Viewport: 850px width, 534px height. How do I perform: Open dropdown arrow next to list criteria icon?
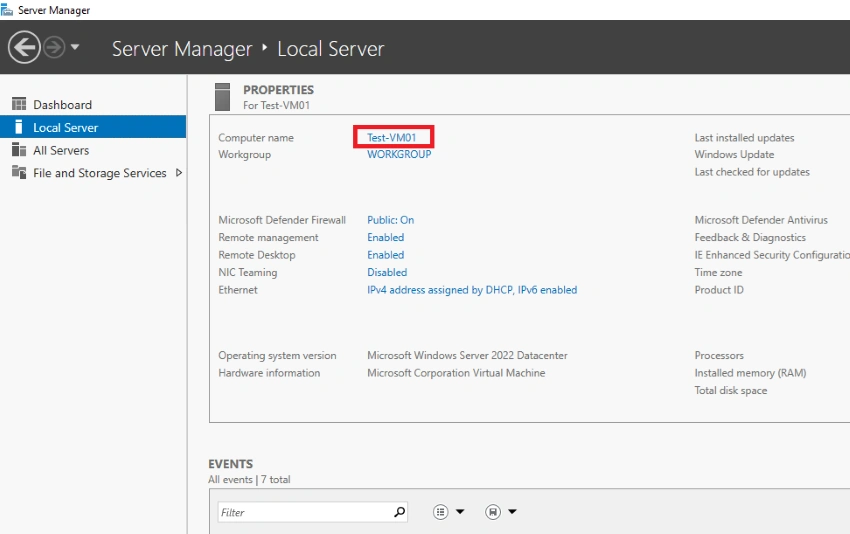(x=460, y=511)
